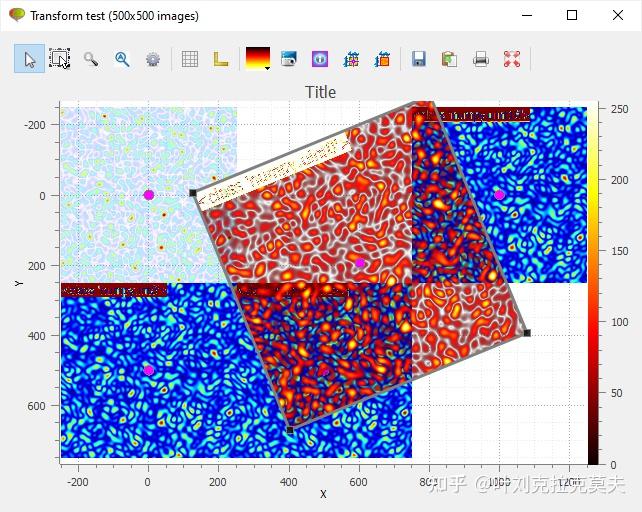
Task: Click the magenta center marker of top-left image
Action: (149, 195)
